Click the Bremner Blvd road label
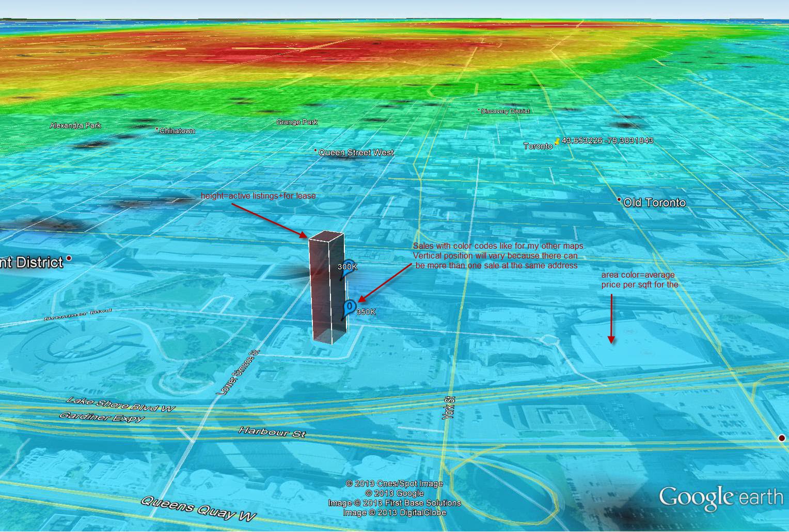Screen dimensions: 789x532 [77, 315]
